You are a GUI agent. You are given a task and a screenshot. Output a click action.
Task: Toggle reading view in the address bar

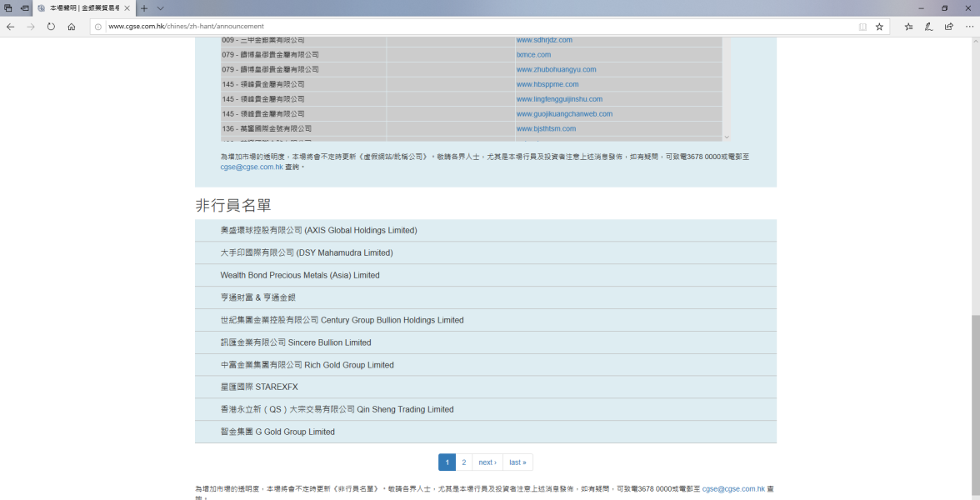[862, 27]
